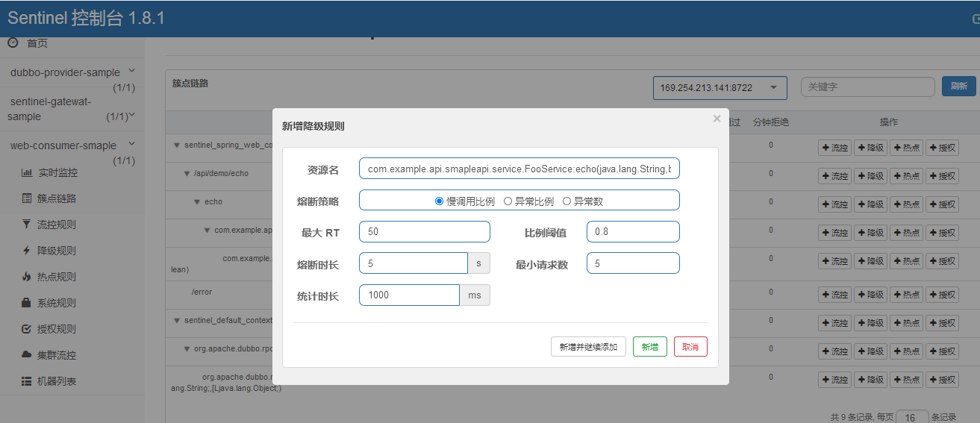Click the 实时监控 bar chart icon

point(27,172)
